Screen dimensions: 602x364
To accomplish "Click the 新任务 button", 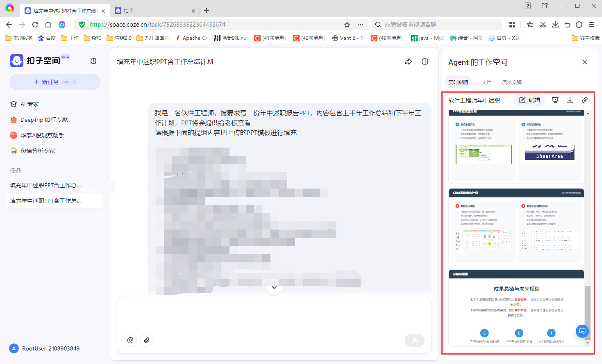I will (x=55, y=82).
